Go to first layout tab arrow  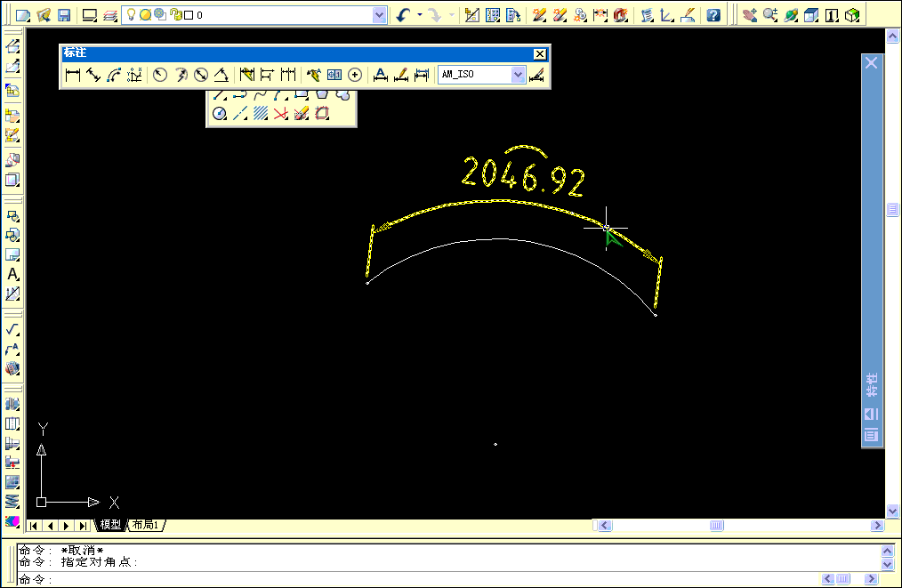[x=34, y=526]
